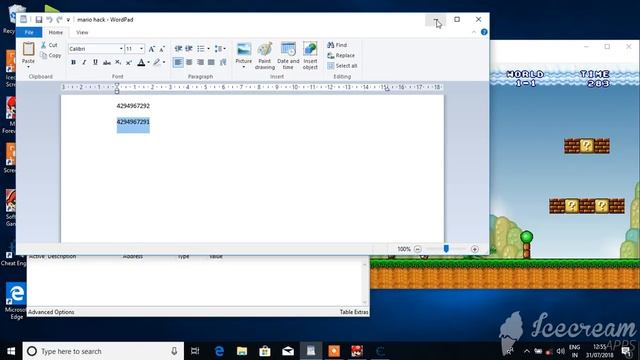
Task: Click the Paste clipboard icon
Action: click(x=28, y=49)
